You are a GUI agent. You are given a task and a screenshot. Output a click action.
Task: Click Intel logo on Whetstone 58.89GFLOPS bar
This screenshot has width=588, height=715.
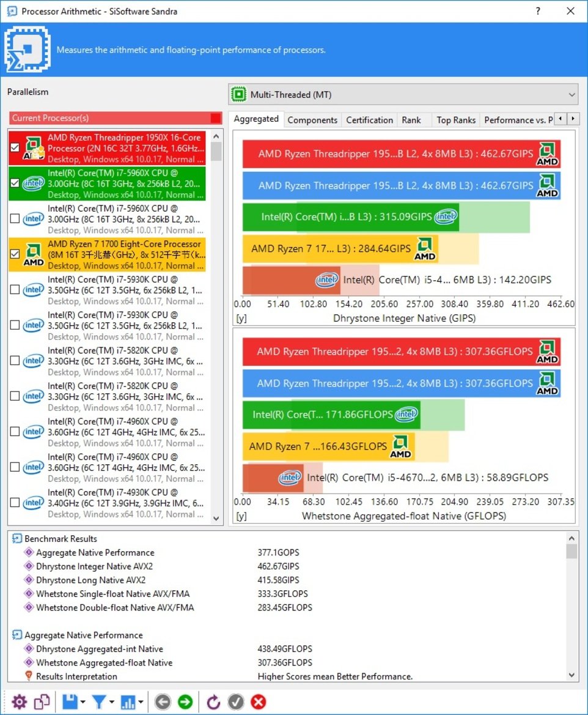[290, 478]
